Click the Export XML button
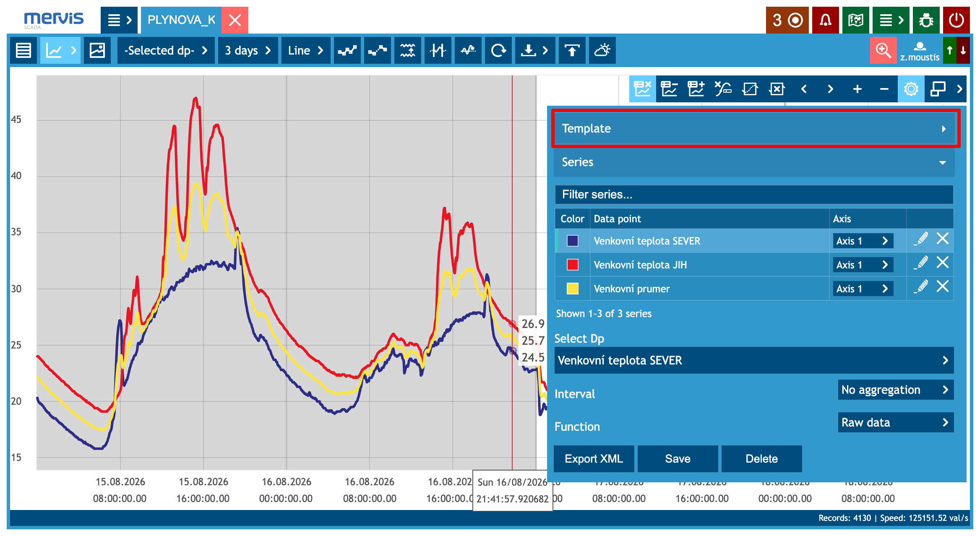Image resolution: width=980 pixels, height=536 pixels. point(594,458)
